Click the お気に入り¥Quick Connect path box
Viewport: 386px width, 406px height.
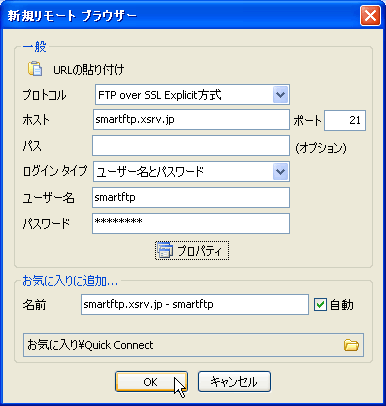(x=193, y=345)
